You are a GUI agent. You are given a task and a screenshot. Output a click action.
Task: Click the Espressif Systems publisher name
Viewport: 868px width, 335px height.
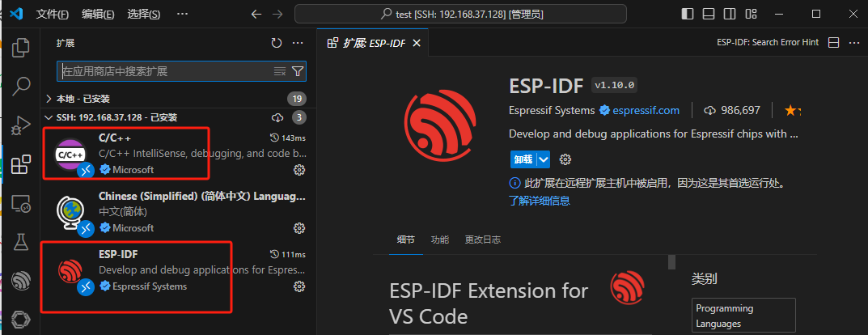(x=552, y=110)
